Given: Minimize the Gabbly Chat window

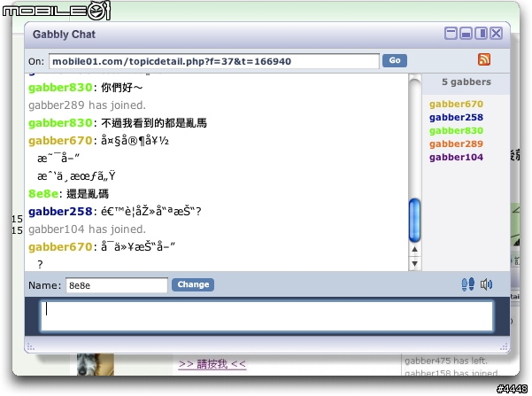Looking at the screenshot, I should 466,34.
